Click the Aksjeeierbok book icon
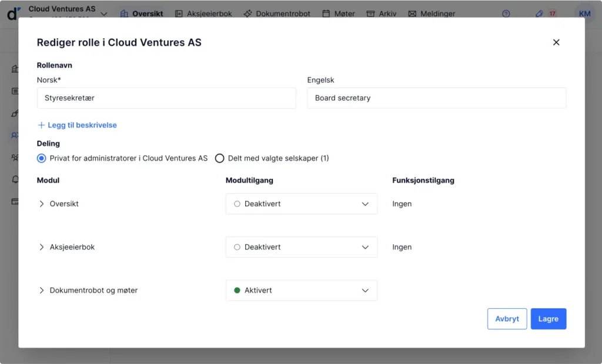 (179, 14)
